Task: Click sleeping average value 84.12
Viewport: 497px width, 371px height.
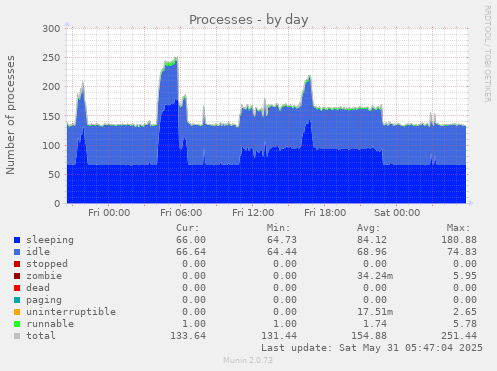Action: click(x=372, y=240)
